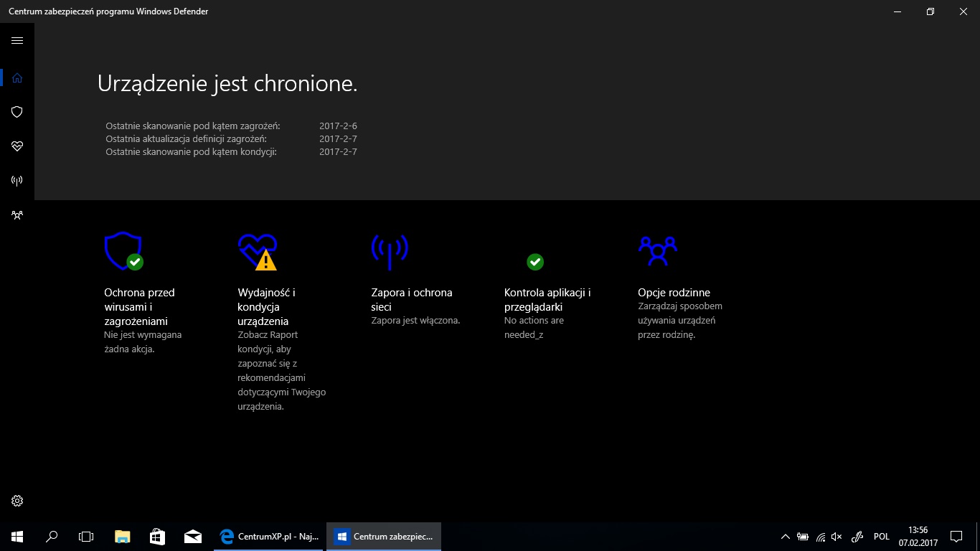Open device health heart icon in sidebar
The height and width of the screenshot is (551, 980).
(17, 146)
